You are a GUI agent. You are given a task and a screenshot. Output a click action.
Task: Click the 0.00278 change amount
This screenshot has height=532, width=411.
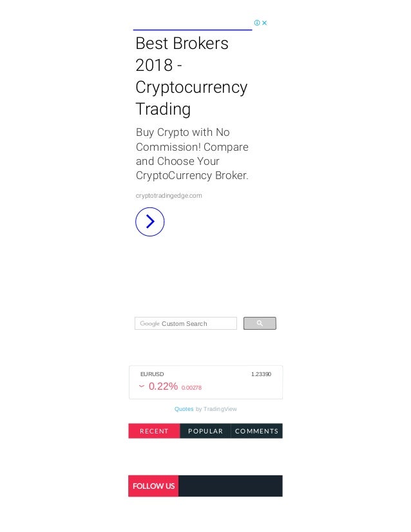click(x=191, y=388)
